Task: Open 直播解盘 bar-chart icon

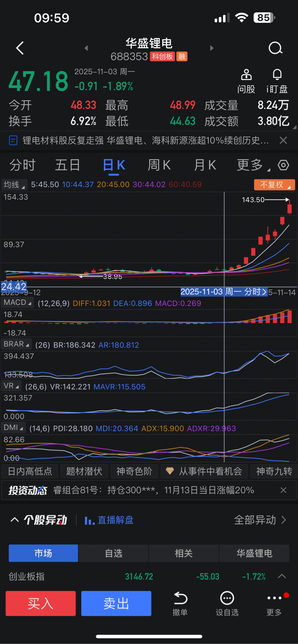Action: tap(89, 520)
